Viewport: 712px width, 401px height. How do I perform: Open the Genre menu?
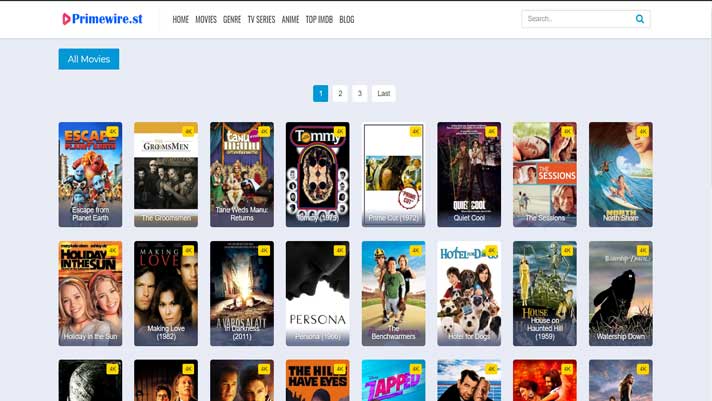coord(232,20)
